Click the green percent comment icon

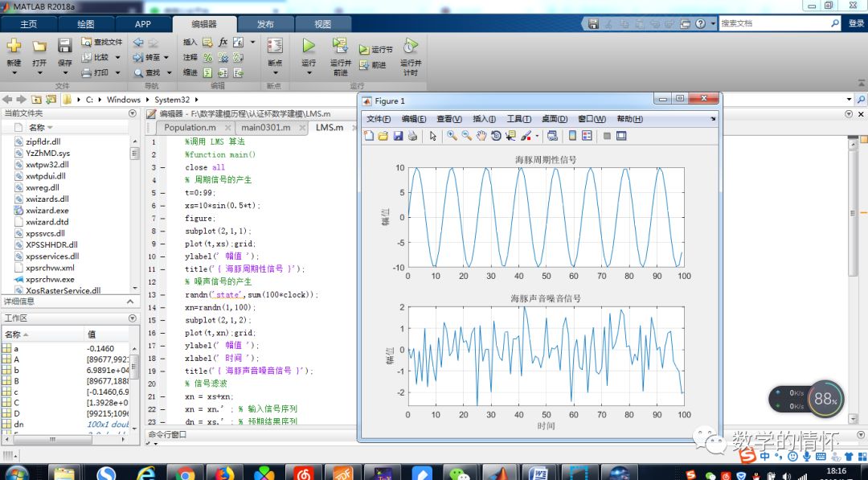tap(207, 58)
